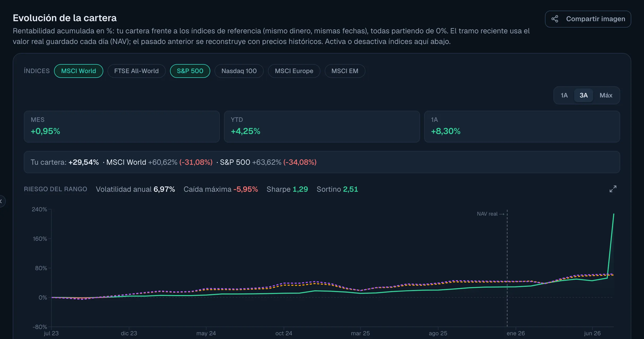Image resolution: width=644 pixels, height=339 pixels.
Task: Click the Evolución de la cartera heading
Action: [x=65, y=18]
